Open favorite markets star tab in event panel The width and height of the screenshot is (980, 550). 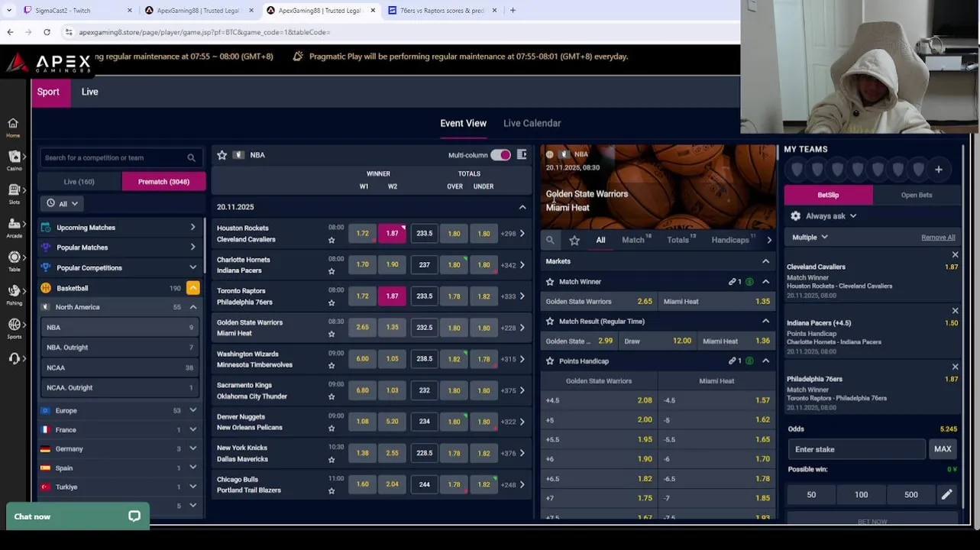click(x=574, y=241)
